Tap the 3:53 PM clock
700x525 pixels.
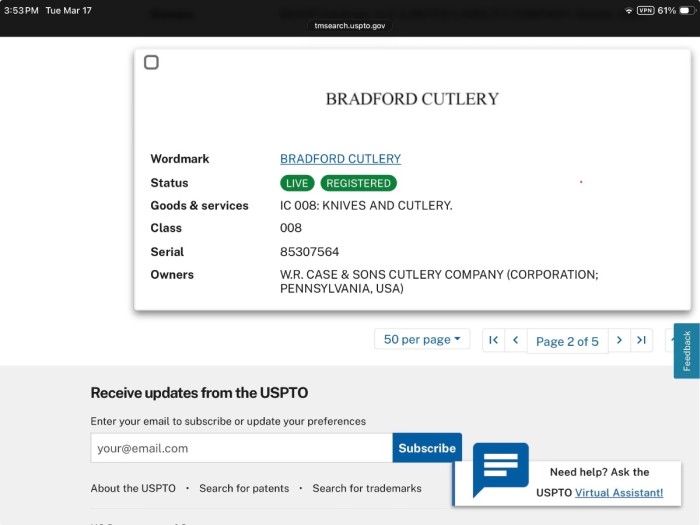point(21,11)
